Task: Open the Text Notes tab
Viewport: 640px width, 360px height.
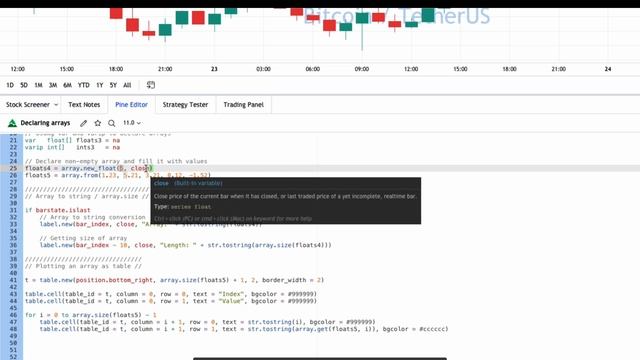Action: pyautogui.click(x=84, y=104)
